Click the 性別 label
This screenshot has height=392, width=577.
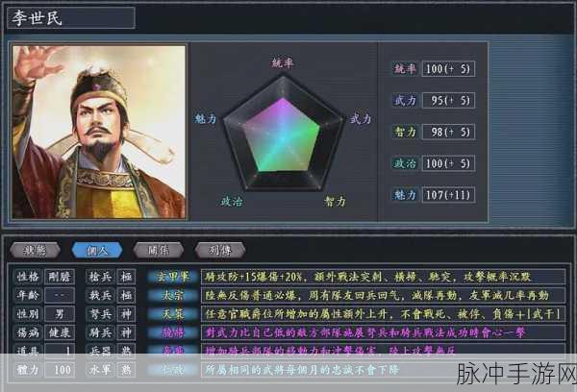tap(28, 313)
